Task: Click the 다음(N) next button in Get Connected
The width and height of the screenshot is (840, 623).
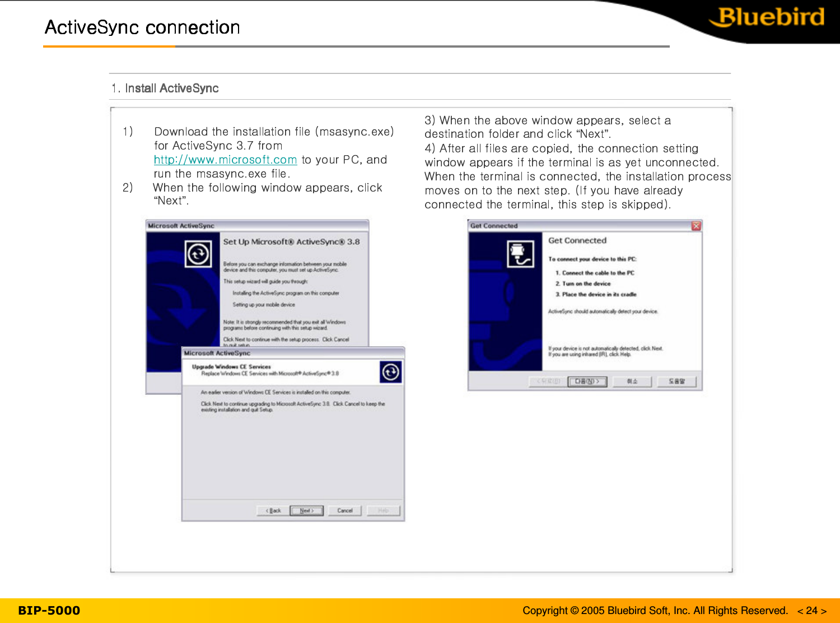Action: coord(587,382)
